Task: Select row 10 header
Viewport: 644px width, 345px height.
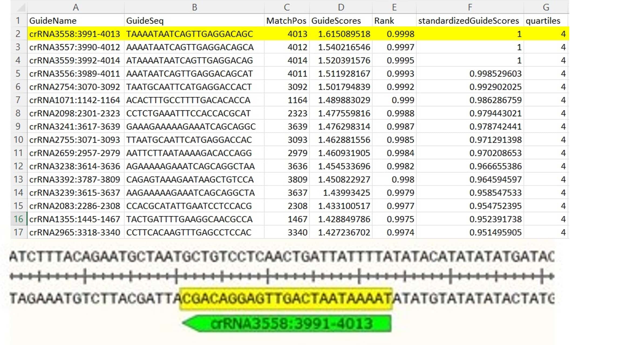Action: pos(18,139)
